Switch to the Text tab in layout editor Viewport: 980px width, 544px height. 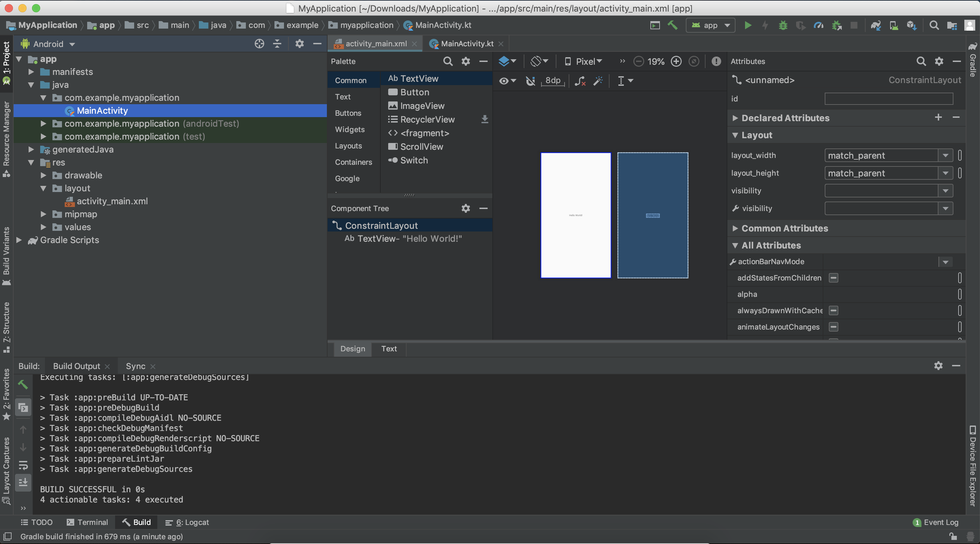(x=388, y=348)
